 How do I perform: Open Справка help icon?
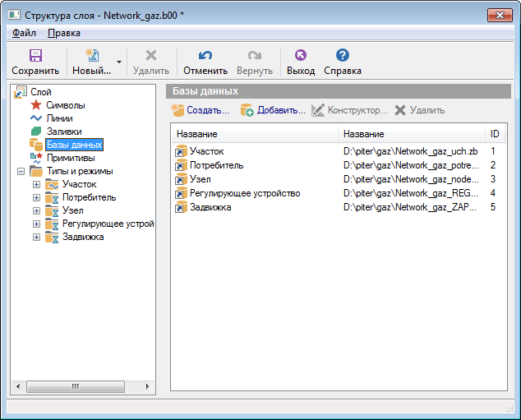pyautogui.click(x=343, y=56)
